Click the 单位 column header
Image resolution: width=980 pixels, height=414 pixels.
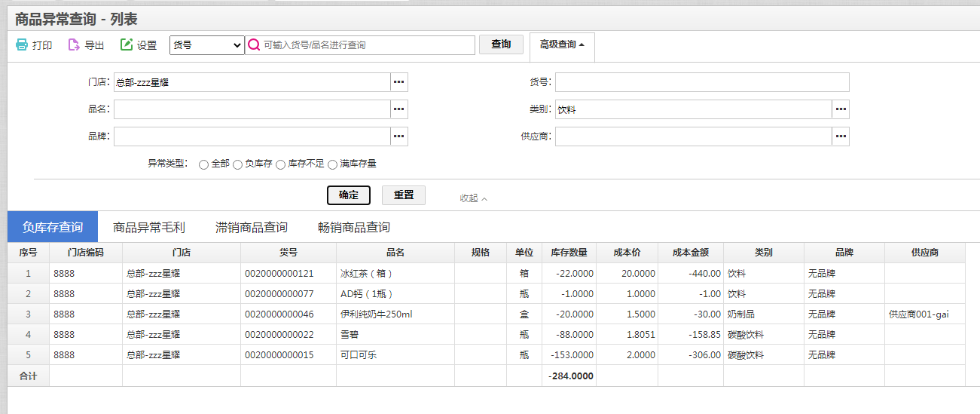point(524,253)
